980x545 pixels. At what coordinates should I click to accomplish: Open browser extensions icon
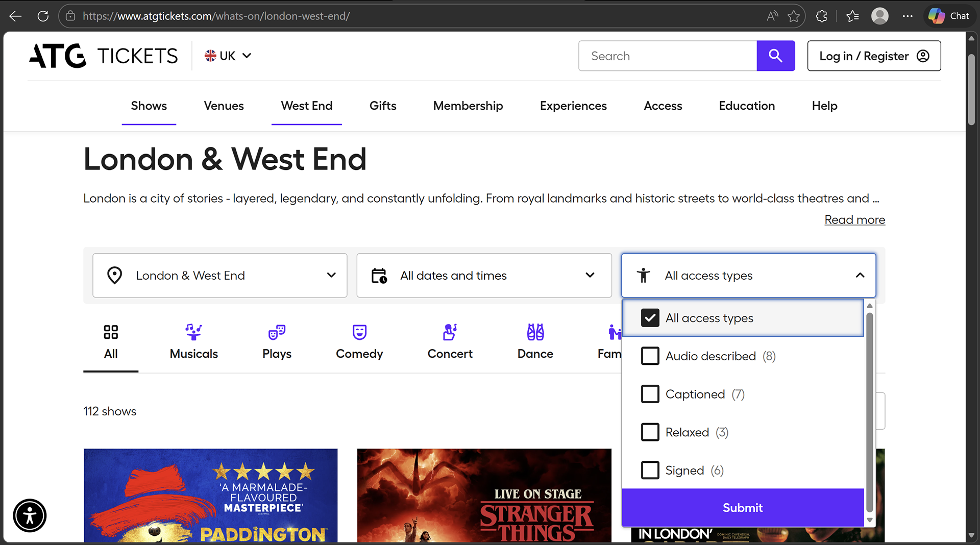821,16
